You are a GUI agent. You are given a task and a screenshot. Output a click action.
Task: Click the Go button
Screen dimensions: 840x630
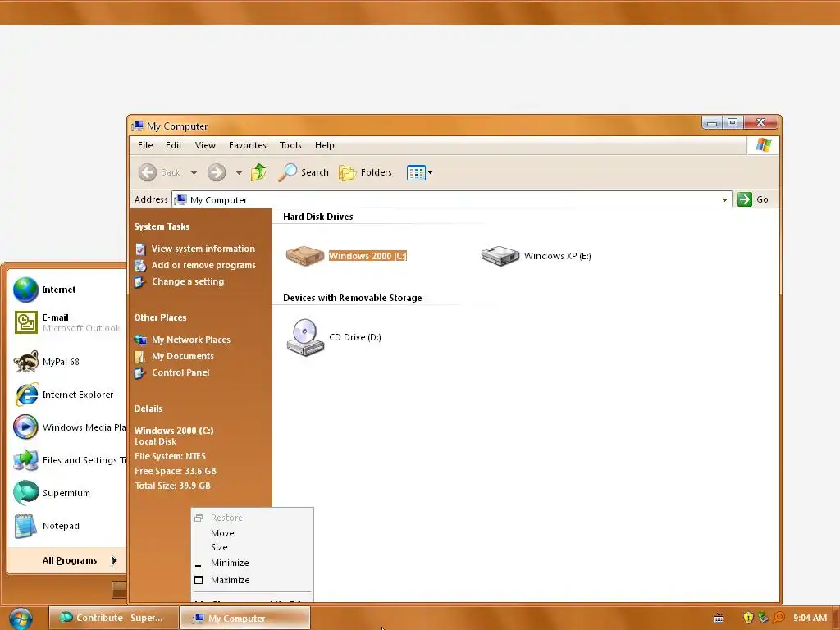pyautogui.click(x=753, y=199)
